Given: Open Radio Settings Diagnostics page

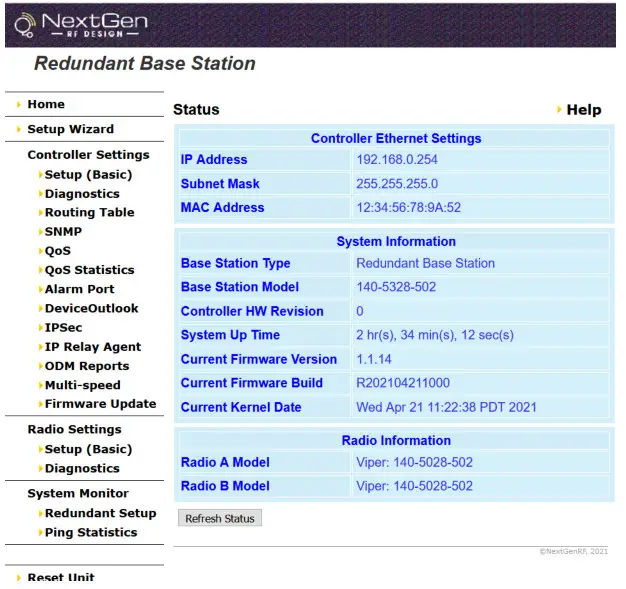Looking at the screenshot, I should [82, 468].
